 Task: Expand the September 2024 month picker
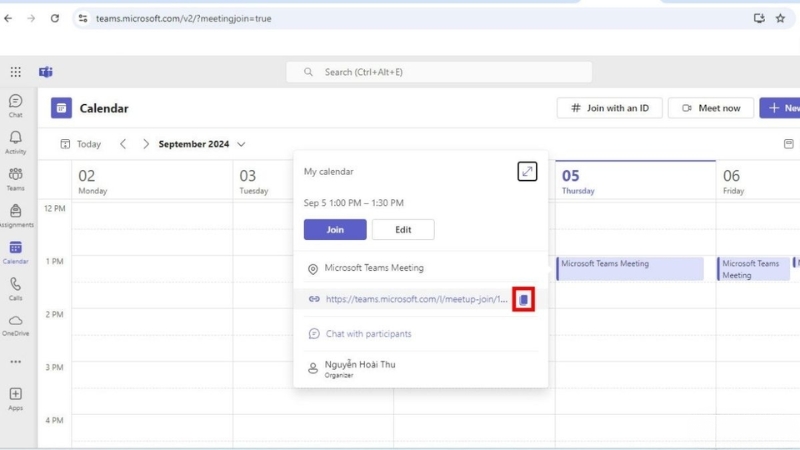tap(241, 144)
